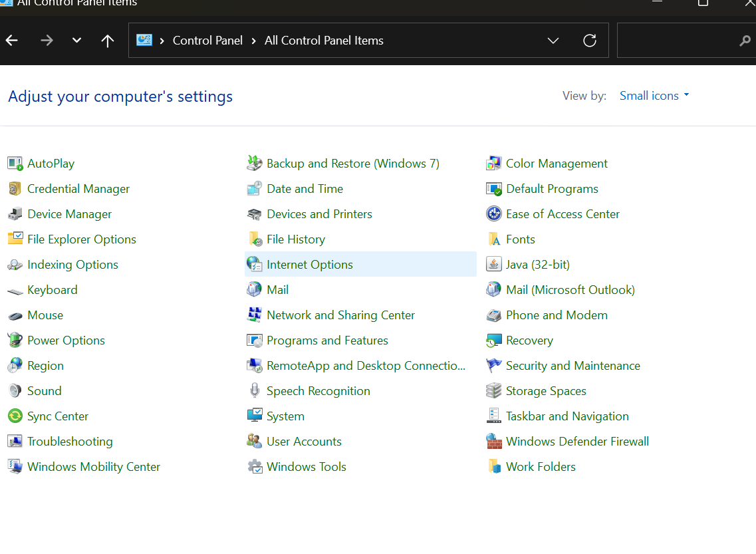The height and width of the screenshot is (554, 756).
Task: Open the Programs and Features link
Action: coord(327,341)
